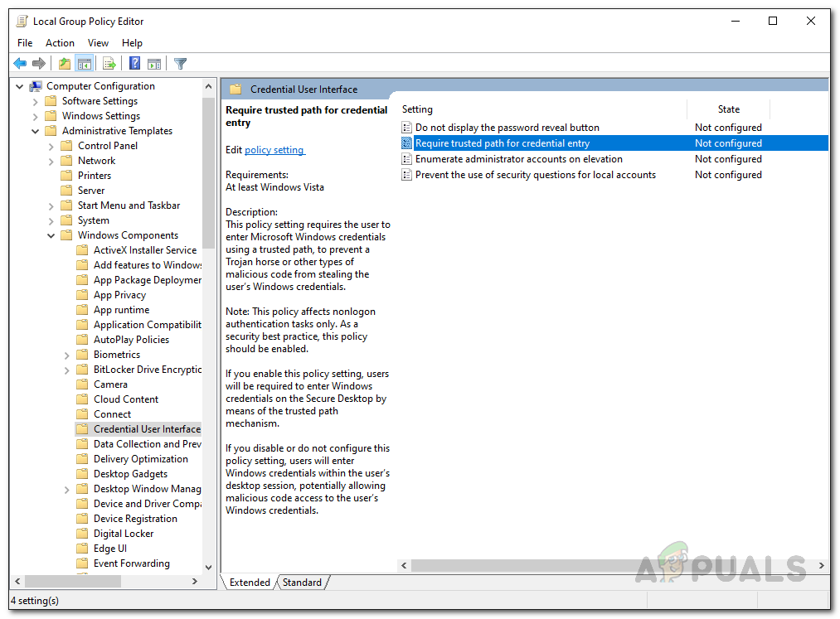This screenshot has width=840, height=619.
Task: Open the File menu
Action: (x=25, y=43)
